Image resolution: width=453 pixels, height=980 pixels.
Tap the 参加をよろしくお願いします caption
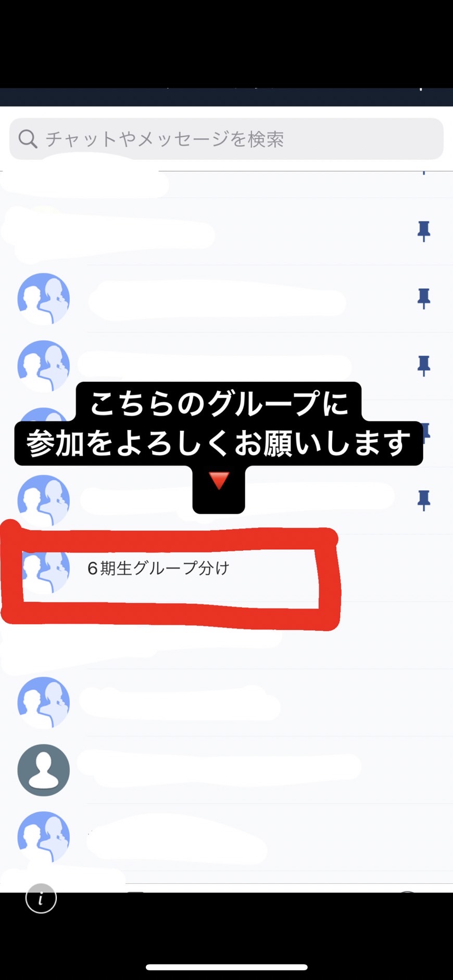[x=219, y=443]
